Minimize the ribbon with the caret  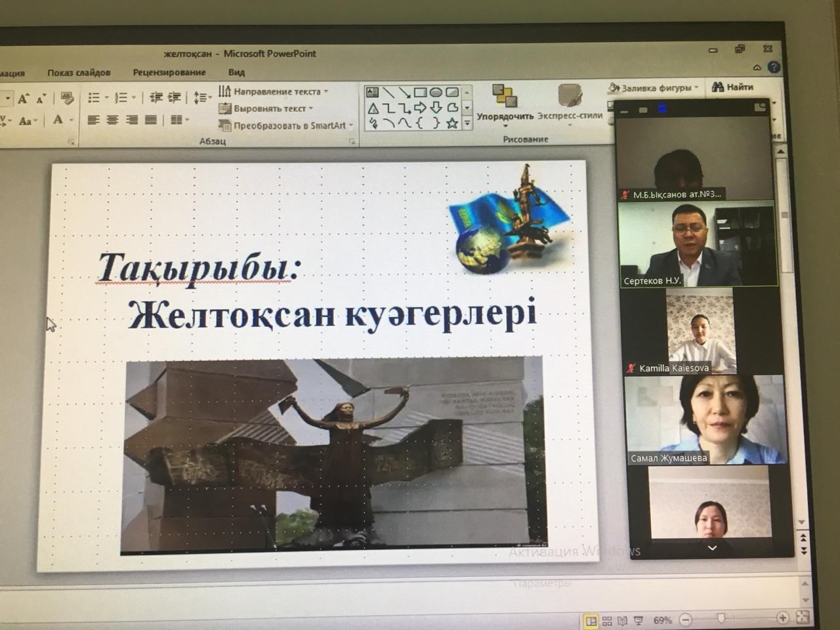pos(757,67)
